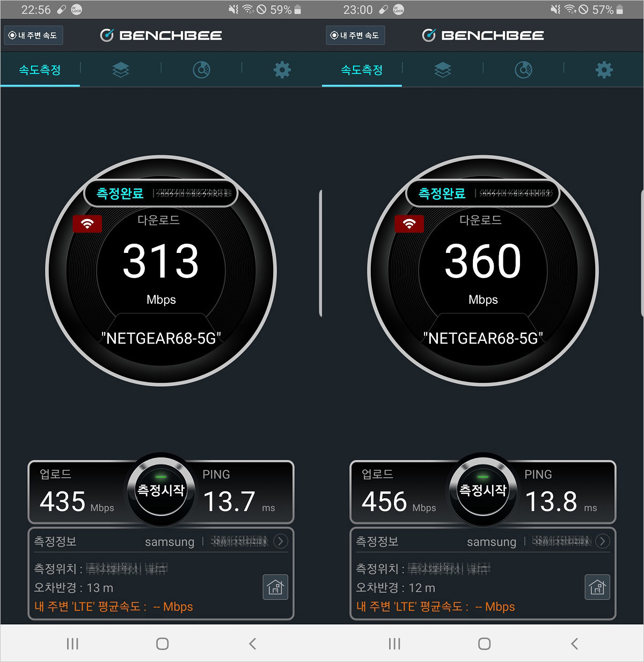The image size is (644, 662).
Task: Tap the home icon beside 13 m radius
Action: tap(275, 587)
